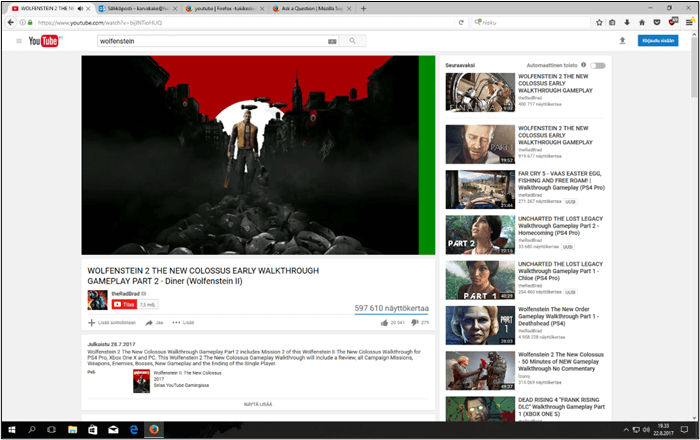Bookmark this page with the star icon
Viewport: 700px width, 440px height.
[x=599, y=22]
